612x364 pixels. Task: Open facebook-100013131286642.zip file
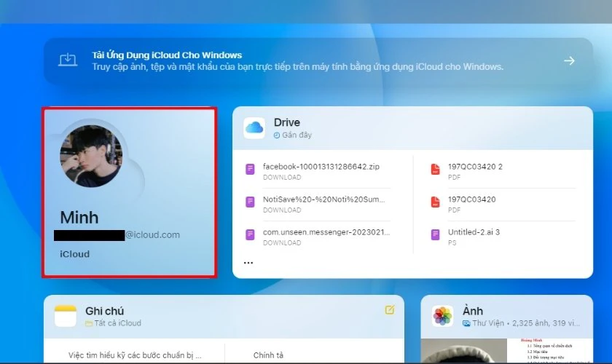click(321, 167)
